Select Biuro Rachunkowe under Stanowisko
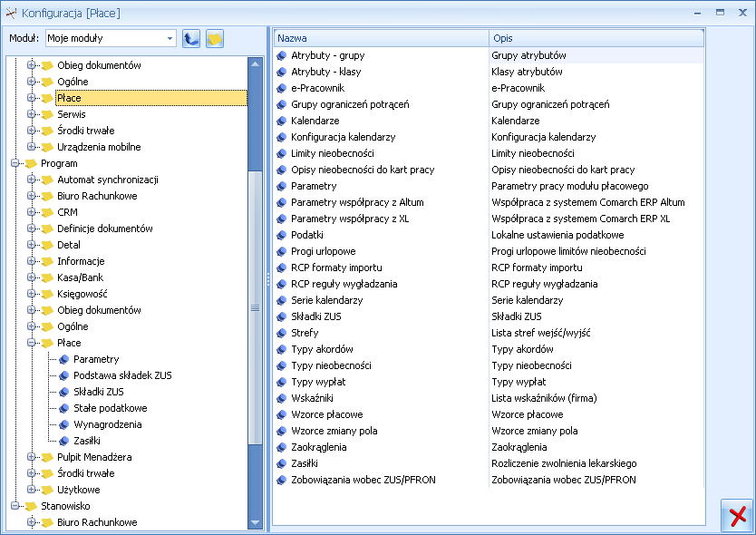Image resolution: width=756 pixels, height=535 pixels. 97,522
